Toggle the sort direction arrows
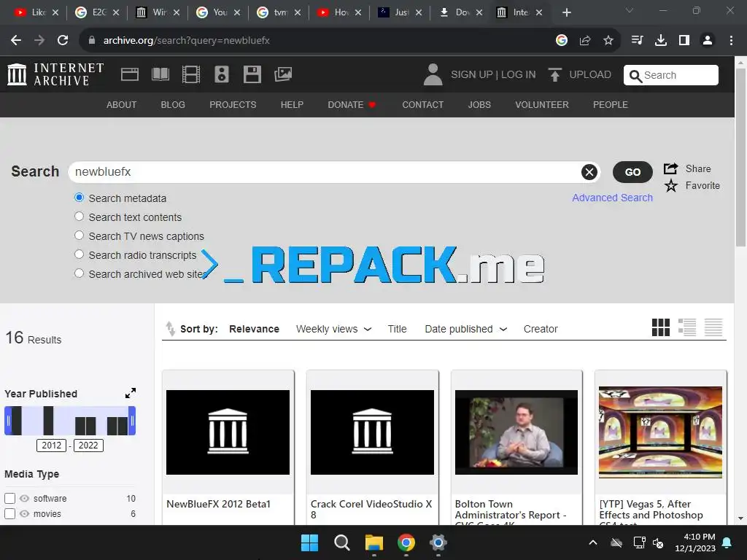The width and height of the screenshot is (747, 560). [170, 329]
